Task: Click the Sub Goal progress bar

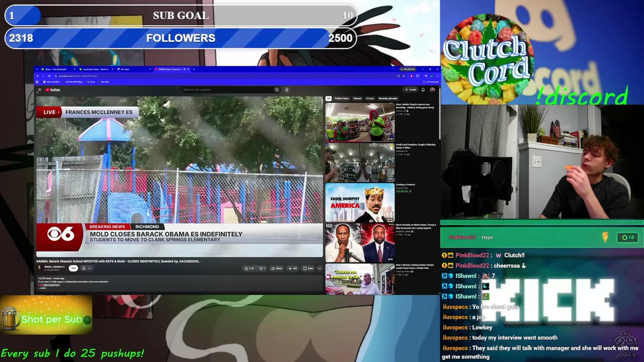Action: tap(181, 16)
